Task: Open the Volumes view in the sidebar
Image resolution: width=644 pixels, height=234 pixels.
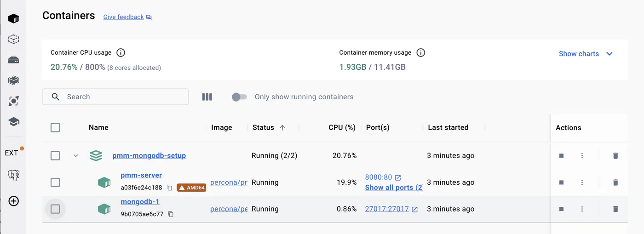Action: click(14, 60)
